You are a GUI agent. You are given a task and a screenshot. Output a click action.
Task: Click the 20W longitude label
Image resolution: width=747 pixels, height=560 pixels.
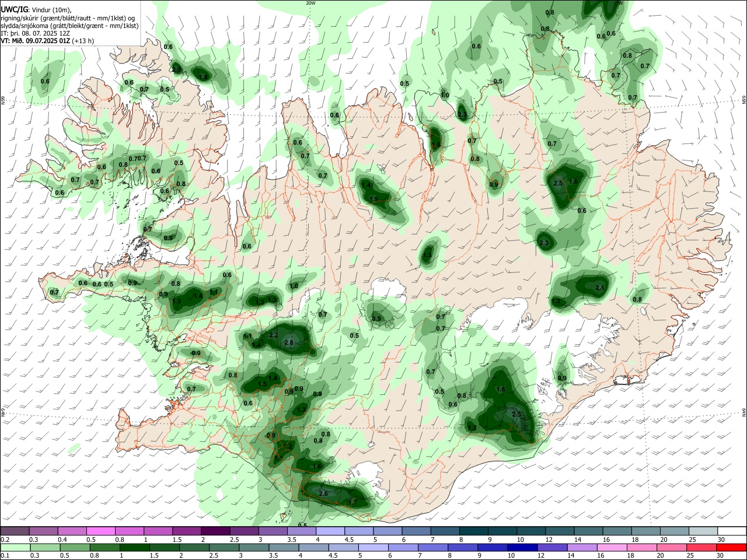(310, 3)
